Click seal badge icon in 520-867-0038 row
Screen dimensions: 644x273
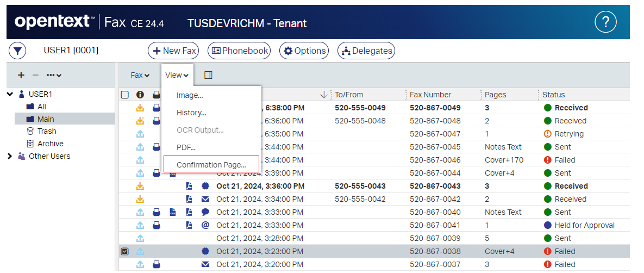pos(205,251)
